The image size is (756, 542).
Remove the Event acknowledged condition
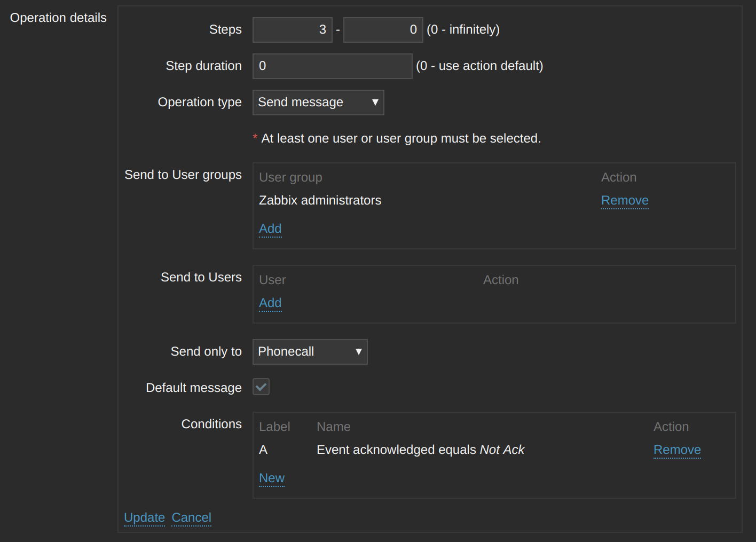pyautogui.click(x=676, y=450)
